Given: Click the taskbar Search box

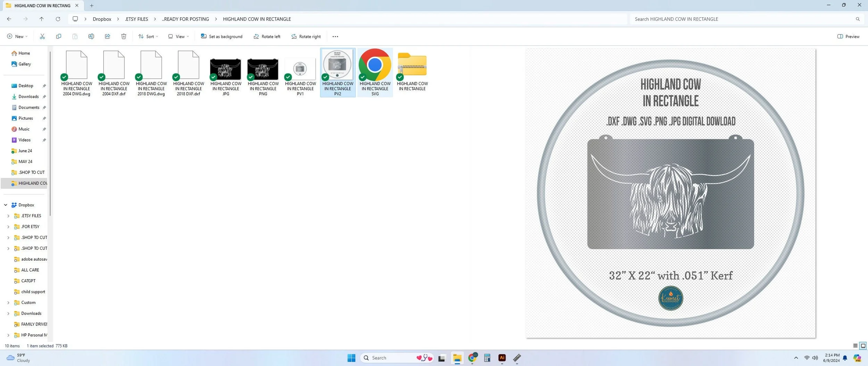Looking at the screenshot, I should (x=397, y=358).
